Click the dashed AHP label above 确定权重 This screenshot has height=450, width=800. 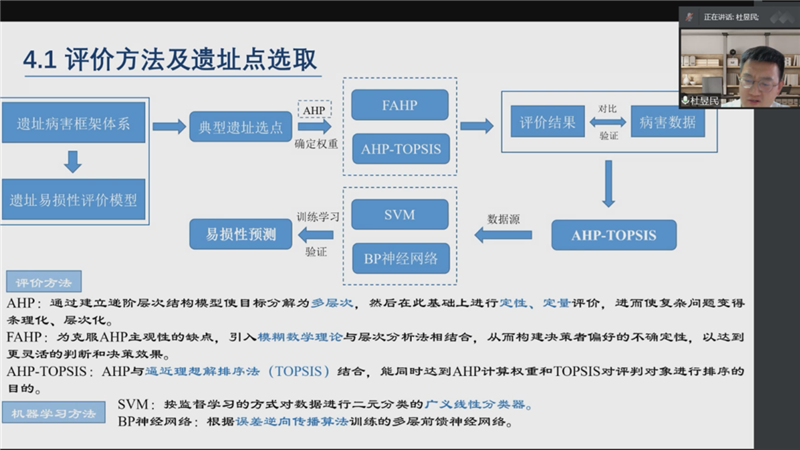(314, 110)
